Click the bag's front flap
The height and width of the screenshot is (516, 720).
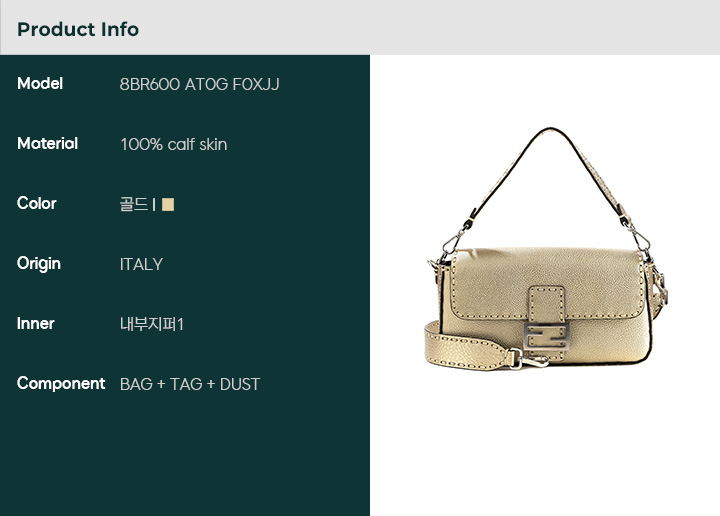[x=546, y=284]
